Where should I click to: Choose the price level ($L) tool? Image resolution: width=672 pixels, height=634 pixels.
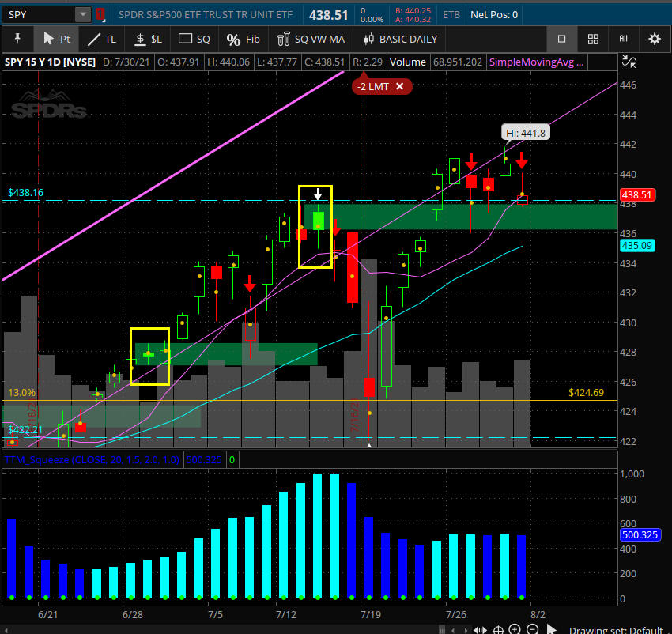click(148, 39)
